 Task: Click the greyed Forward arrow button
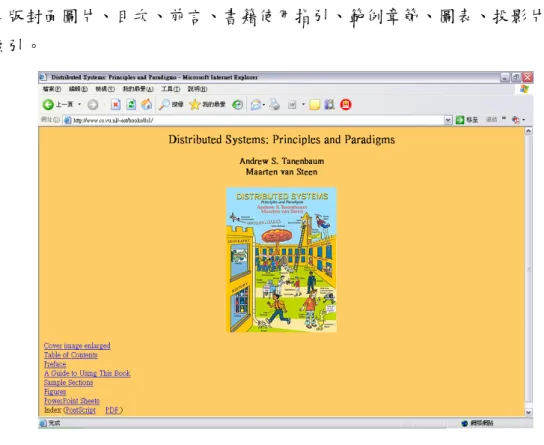click(x=93, y=104)
